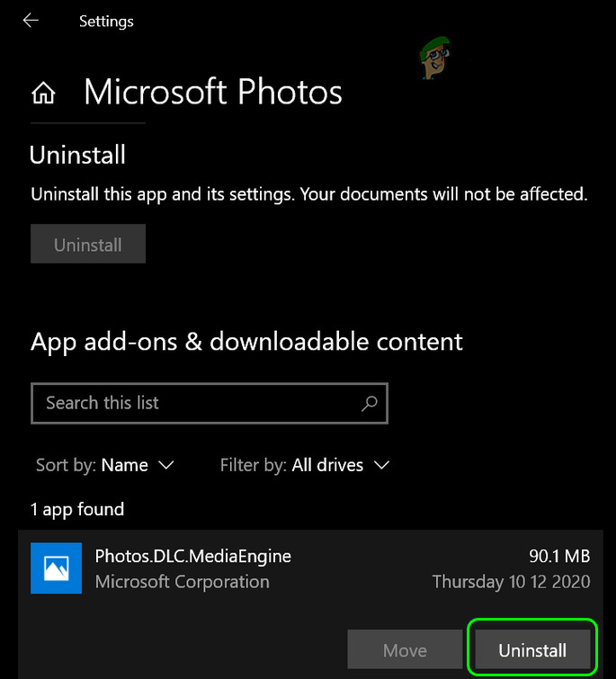
Task: Click the Photos.DLC.MediaEngine blue app icon
Action: coord(57,567)
